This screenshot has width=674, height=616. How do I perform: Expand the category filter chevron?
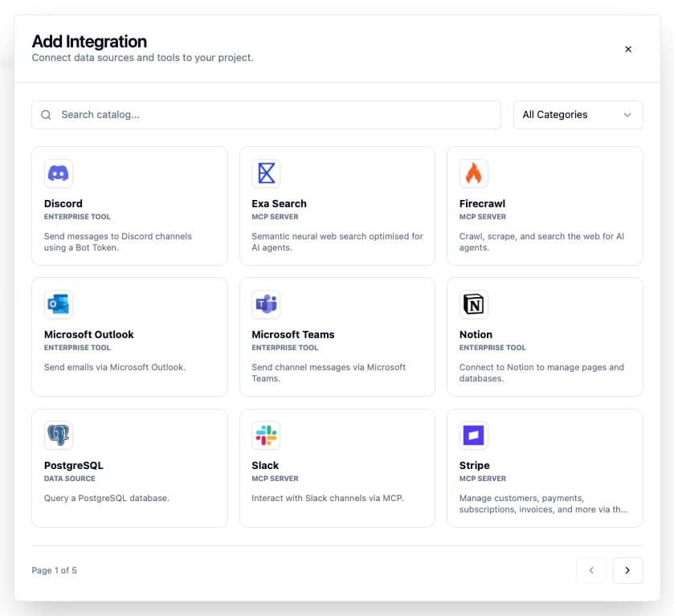627,115
